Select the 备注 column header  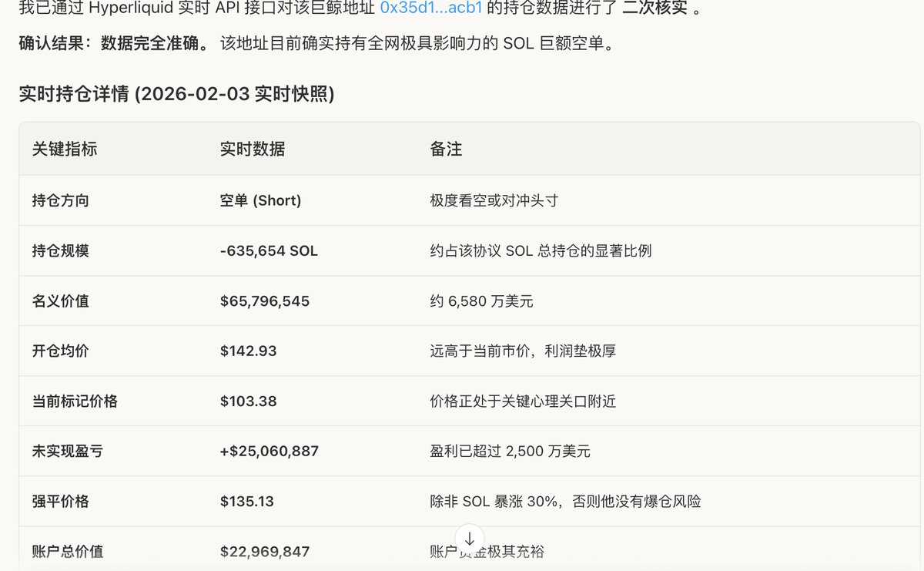(446, 149)
